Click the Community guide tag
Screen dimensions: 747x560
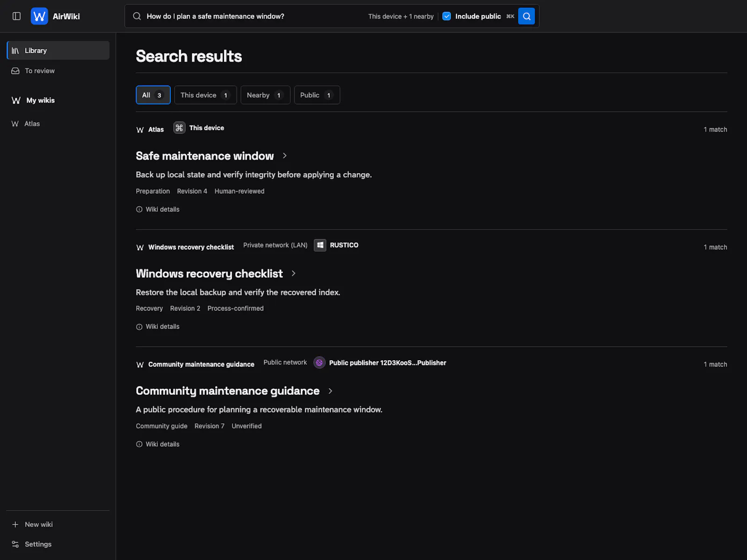162,426
